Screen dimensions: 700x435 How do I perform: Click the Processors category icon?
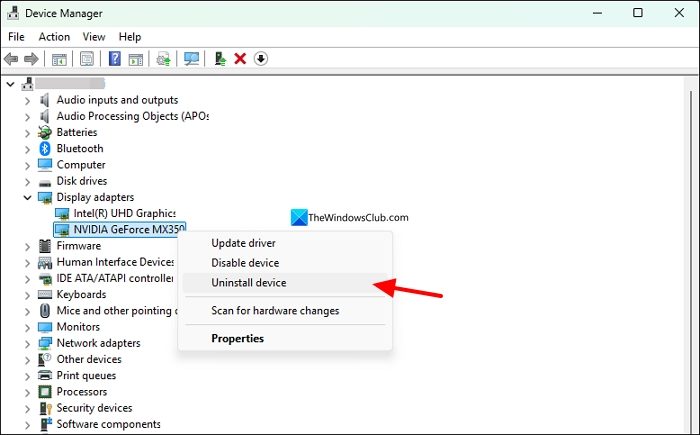point(45,392)
